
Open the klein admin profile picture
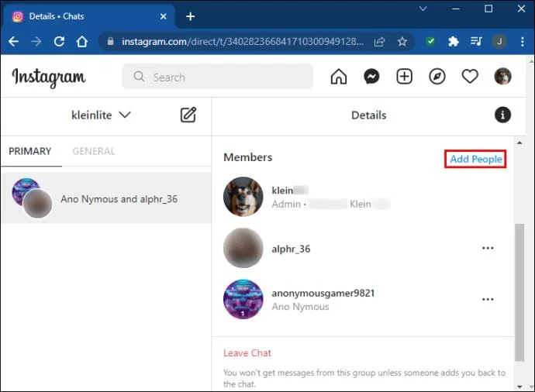tap(243, 197)
